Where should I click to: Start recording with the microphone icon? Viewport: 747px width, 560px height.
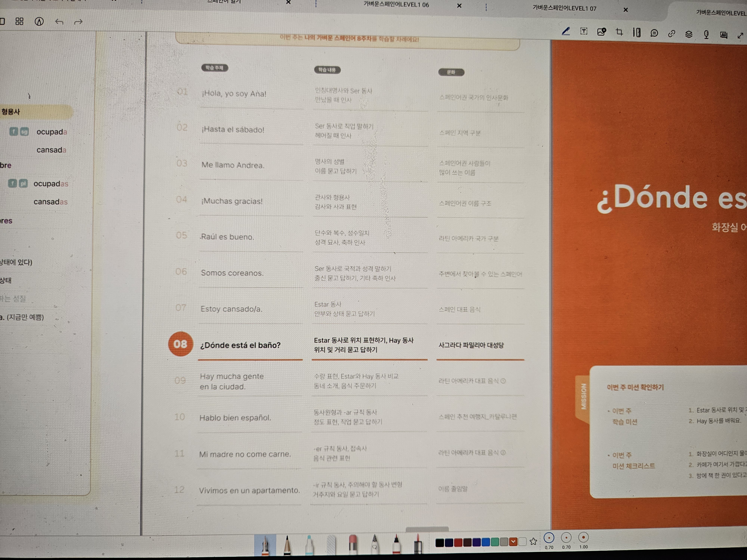pyautogui.click(x=706, y=34)
